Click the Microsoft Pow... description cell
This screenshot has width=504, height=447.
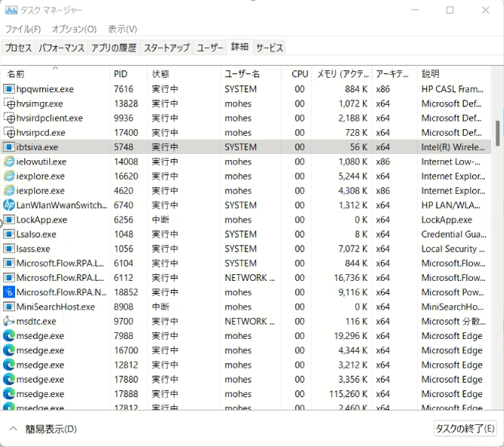tap(453, 292)
